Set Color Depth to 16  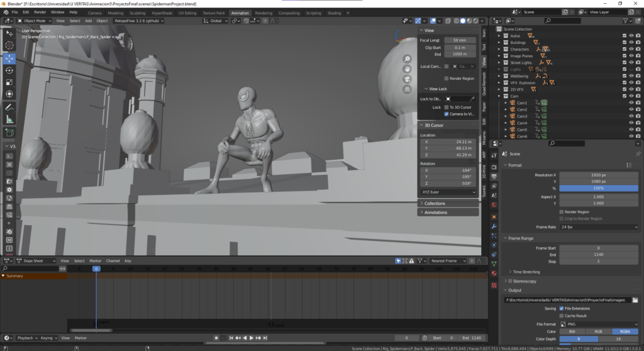pos(618,339)
